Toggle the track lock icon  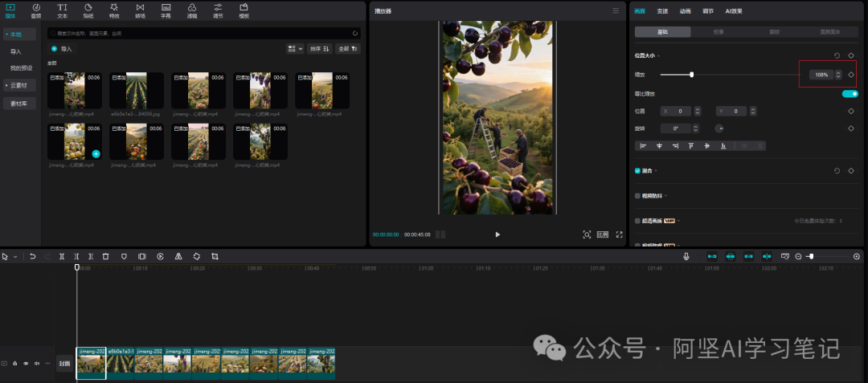tap(15, 364)
